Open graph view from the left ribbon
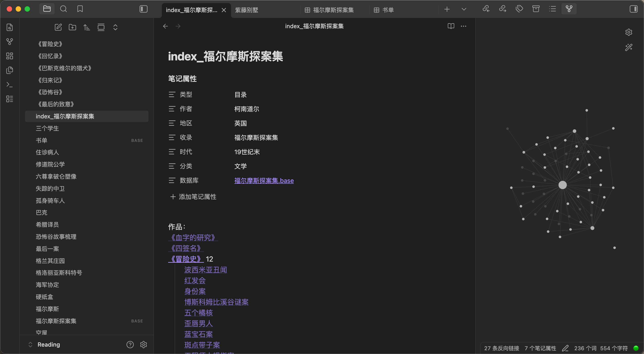 9,42
